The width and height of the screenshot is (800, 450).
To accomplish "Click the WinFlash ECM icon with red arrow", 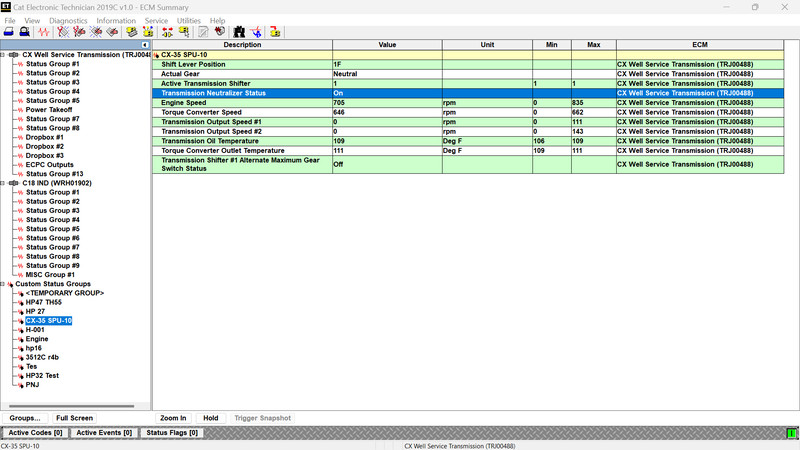I will [275, 32].
